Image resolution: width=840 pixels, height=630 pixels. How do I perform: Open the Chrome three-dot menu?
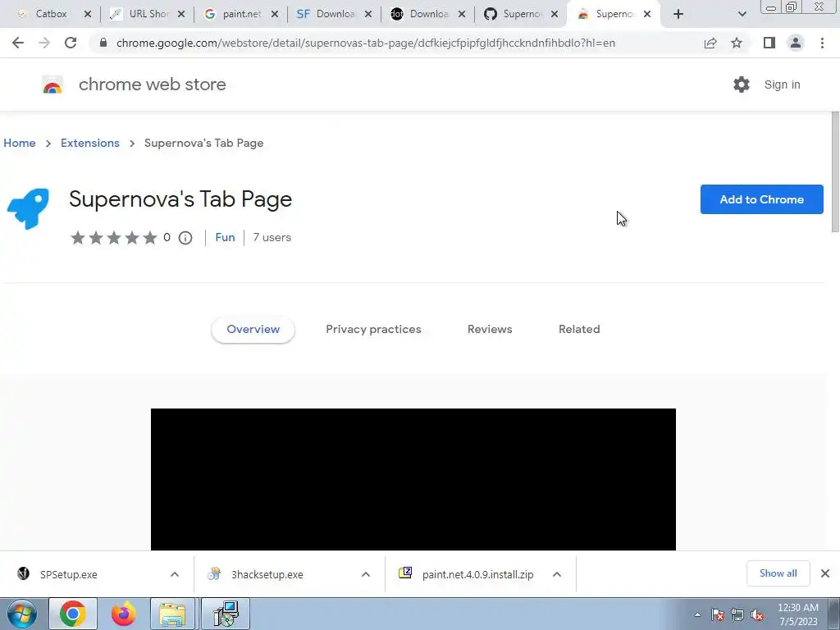coord(822,43)
